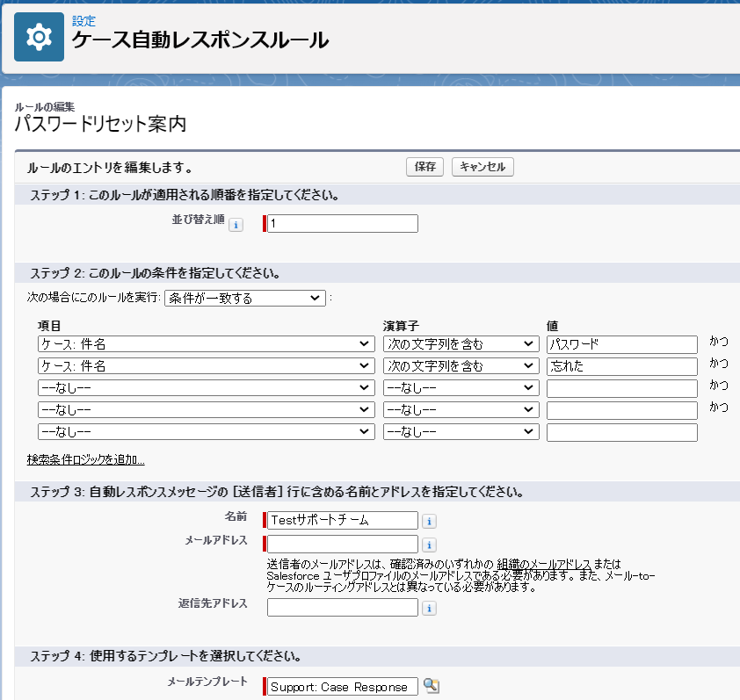Click fifth row empty 値 field
Image resolution: width=740 pixels, height=700 pixels.
[622, 432]
